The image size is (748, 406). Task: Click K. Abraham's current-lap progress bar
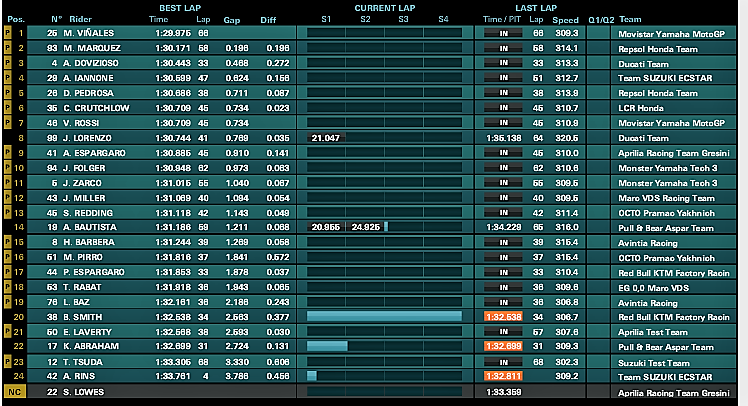(327, 346)
